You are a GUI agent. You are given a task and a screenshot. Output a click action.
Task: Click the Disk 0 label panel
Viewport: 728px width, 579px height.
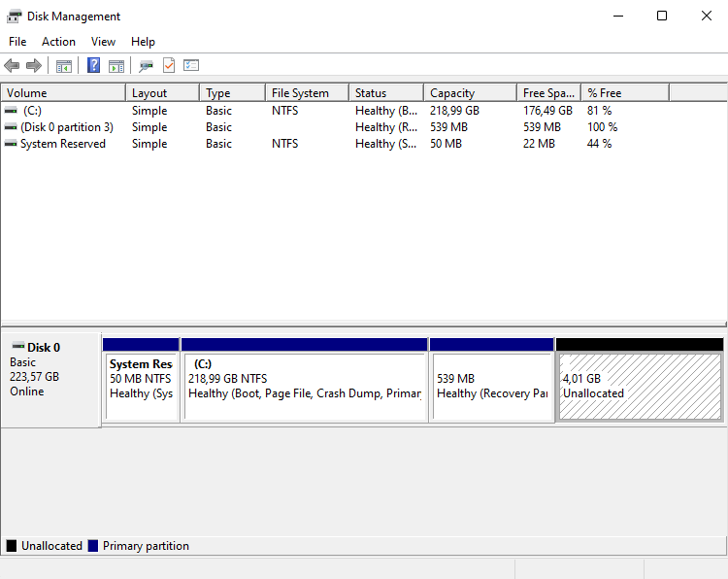(x=50, y=377)
